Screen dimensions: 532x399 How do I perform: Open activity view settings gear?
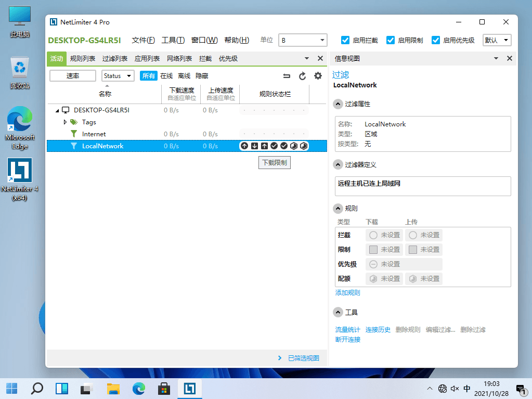[x=318, y=75]
